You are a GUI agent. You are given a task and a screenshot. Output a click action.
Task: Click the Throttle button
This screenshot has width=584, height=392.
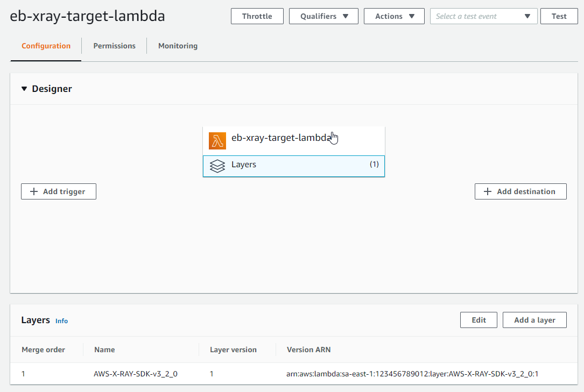pyautogui.click(x=257, y=16)
